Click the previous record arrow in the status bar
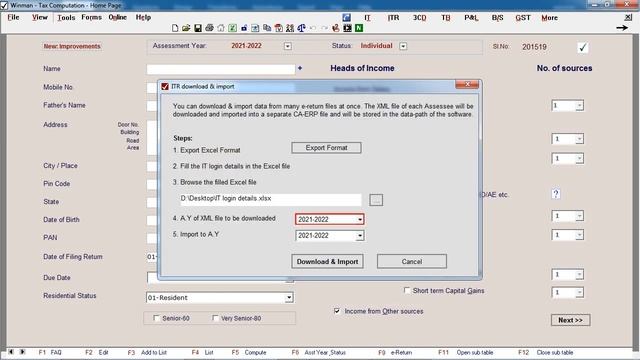 pyautogui.click(x=11, y=352)
